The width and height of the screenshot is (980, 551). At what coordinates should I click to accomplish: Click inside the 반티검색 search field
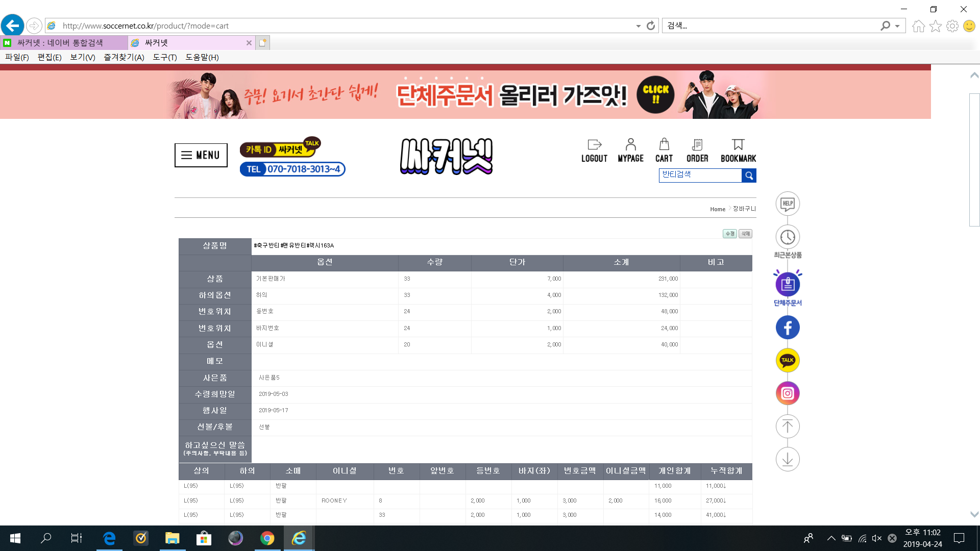coord(700,175)
